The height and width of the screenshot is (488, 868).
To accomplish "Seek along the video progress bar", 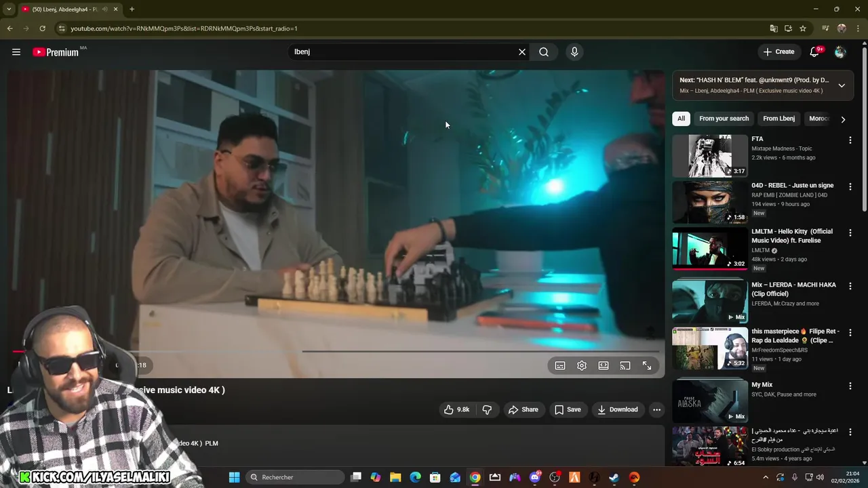I will pos(336,351).
